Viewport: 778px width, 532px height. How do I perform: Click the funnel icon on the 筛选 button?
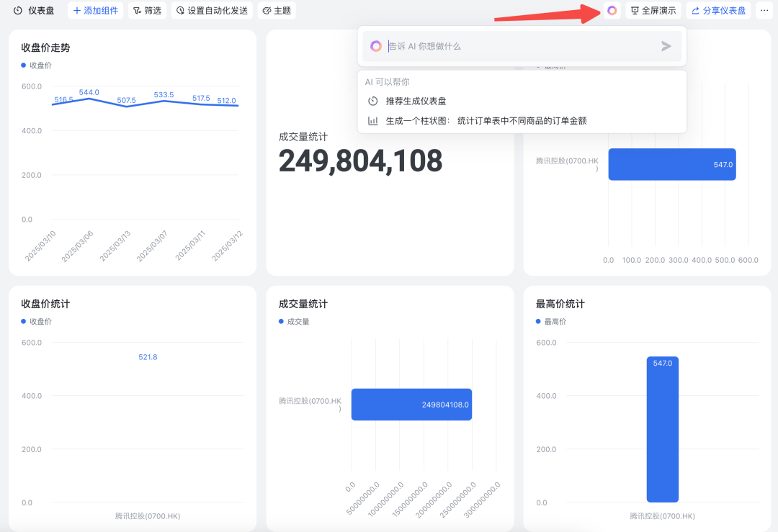point(135,11)
